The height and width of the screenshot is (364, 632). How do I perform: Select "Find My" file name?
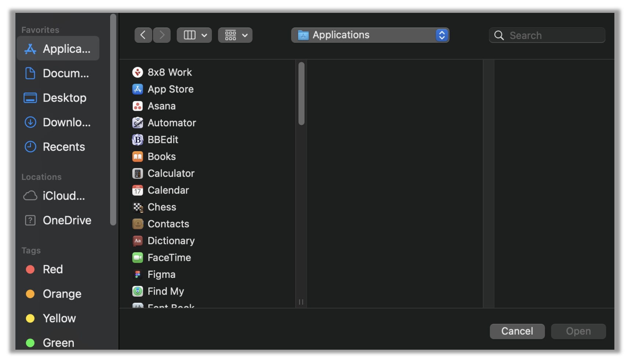(166, 291)
